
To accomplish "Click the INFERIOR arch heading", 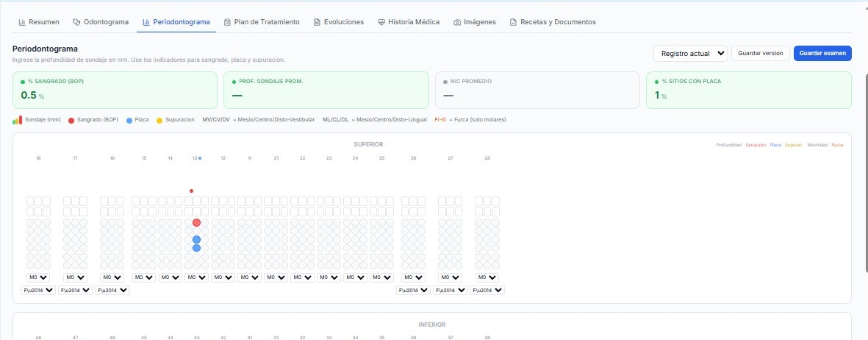I will tap(431, 325).
